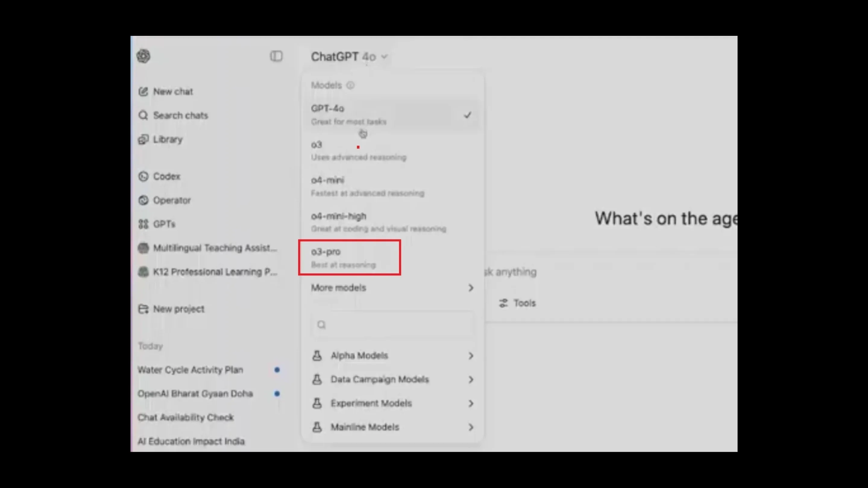
Task: Open the AI Education Impact India chat
Action: pos(191,442)
